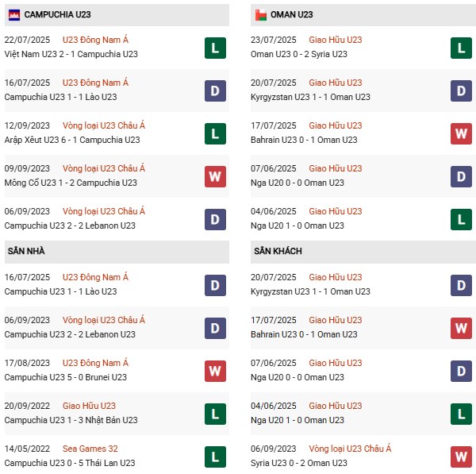Image resolution: width=476 pixels, height=474 pixels.
Task: Click L badge for Thái Lan U23 match
Action: coord(214,457)
